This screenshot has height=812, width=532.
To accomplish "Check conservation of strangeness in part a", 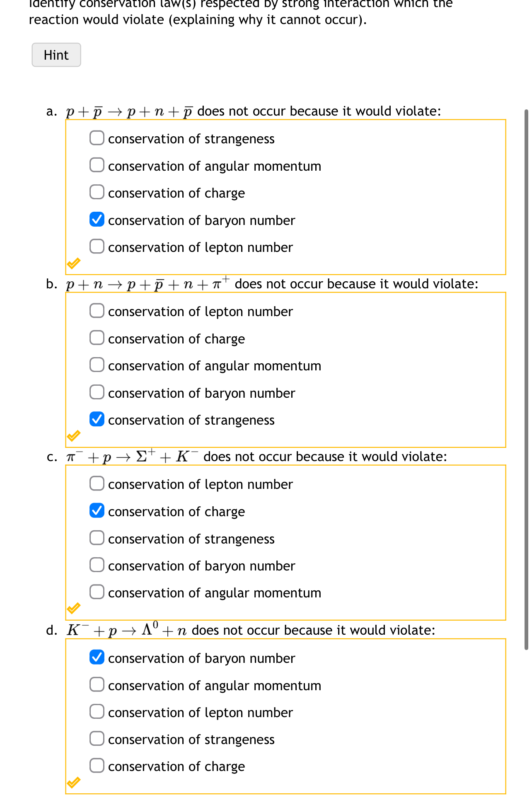I will 97,138.
